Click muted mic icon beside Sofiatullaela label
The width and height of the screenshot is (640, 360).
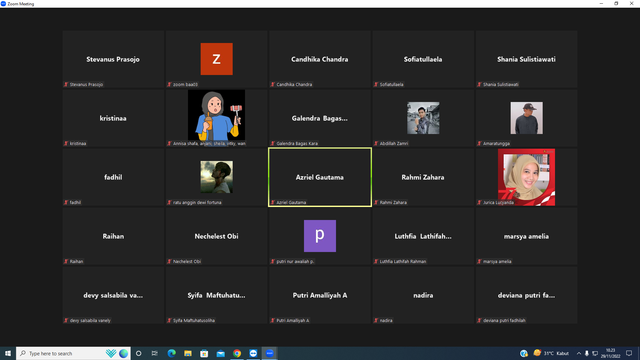click(376, 84)
